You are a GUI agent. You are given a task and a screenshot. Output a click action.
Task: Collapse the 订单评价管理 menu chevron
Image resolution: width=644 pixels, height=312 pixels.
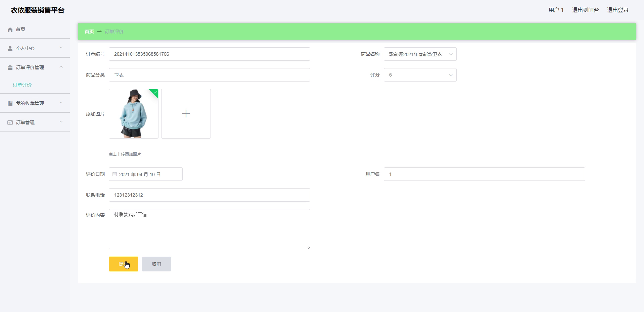tap(61, 67)
